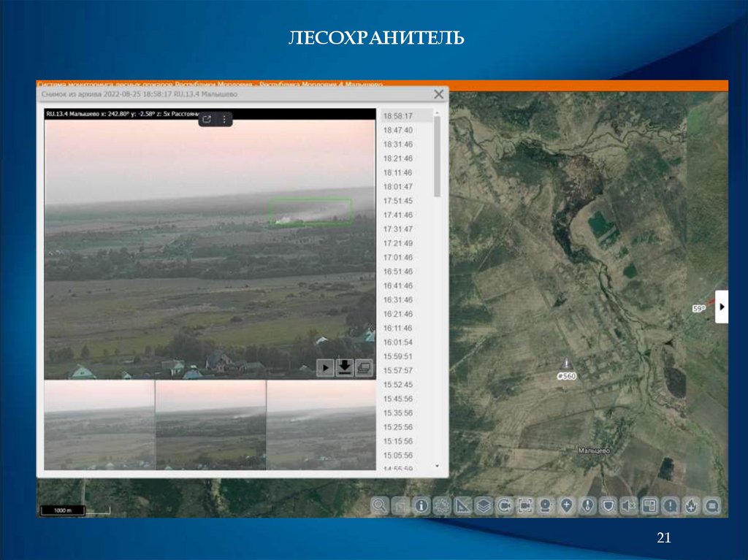
Task: Select the 17:51:45 archive timestamp
Action: tap(398, 201)
